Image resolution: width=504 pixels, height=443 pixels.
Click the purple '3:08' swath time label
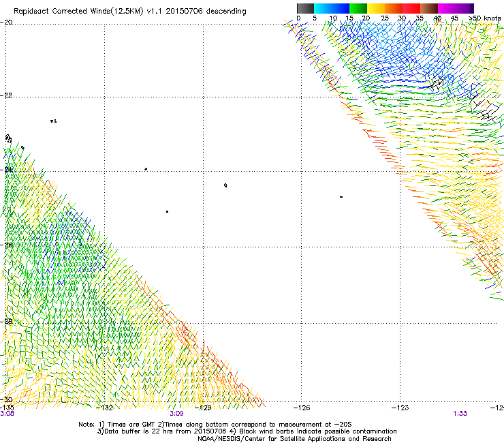7,414
